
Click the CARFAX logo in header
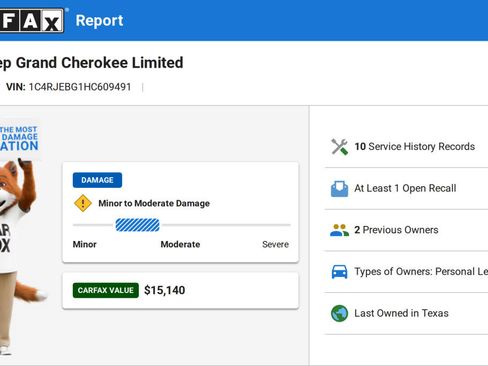32,21
